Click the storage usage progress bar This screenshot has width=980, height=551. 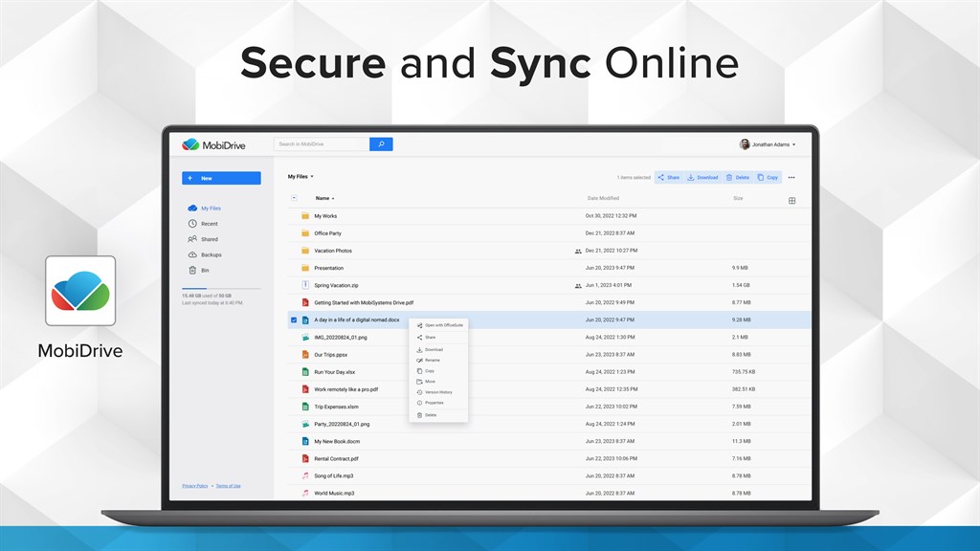coord(221,289)
